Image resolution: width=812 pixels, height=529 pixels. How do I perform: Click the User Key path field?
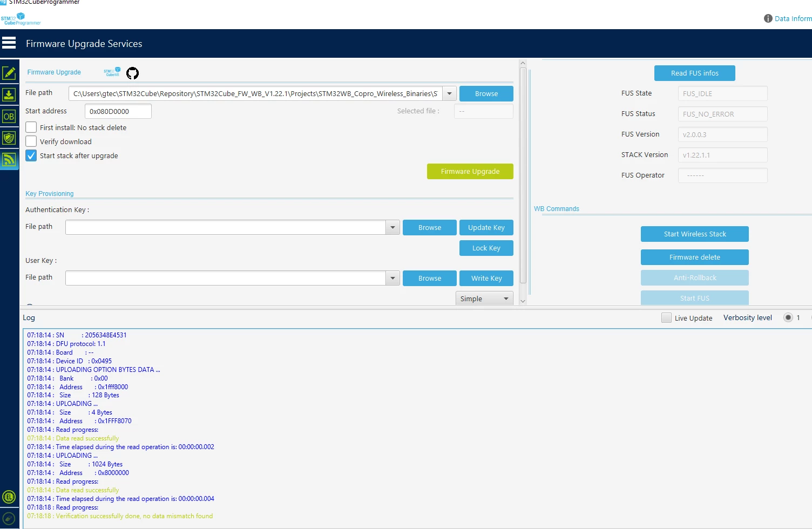226,278
